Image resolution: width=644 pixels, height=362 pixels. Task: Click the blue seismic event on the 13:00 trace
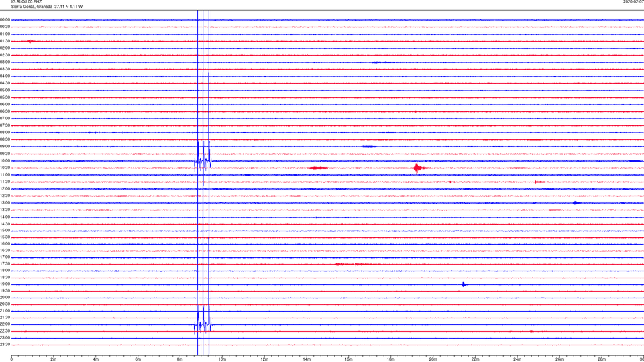pyautogui.click(x=576, y=202)
